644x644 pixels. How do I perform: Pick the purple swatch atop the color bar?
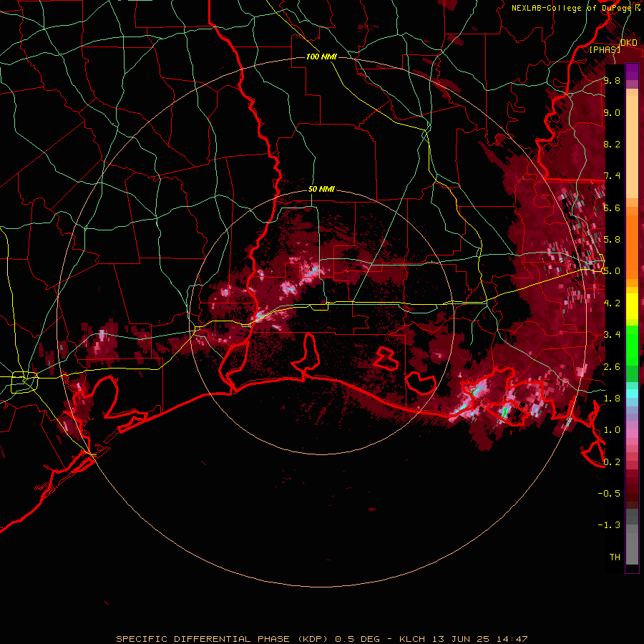[x=632, y=71]
